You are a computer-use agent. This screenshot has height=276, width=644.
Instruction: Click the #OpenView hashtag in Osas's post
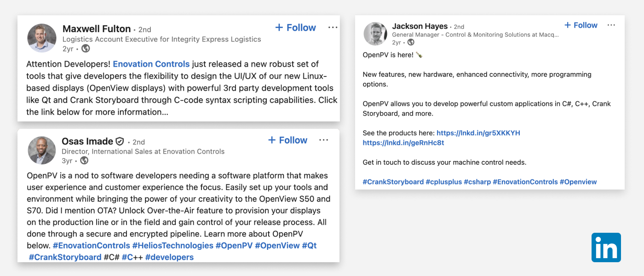[277, 246]
